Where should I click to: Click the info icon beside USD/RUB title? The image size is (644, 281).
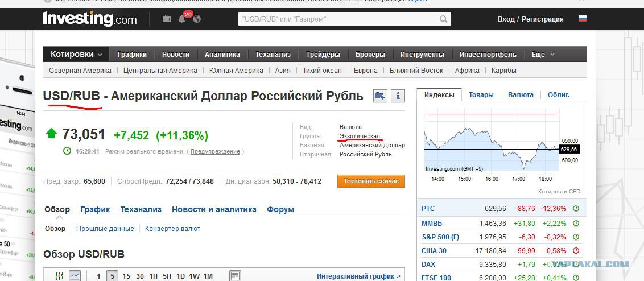398,96
